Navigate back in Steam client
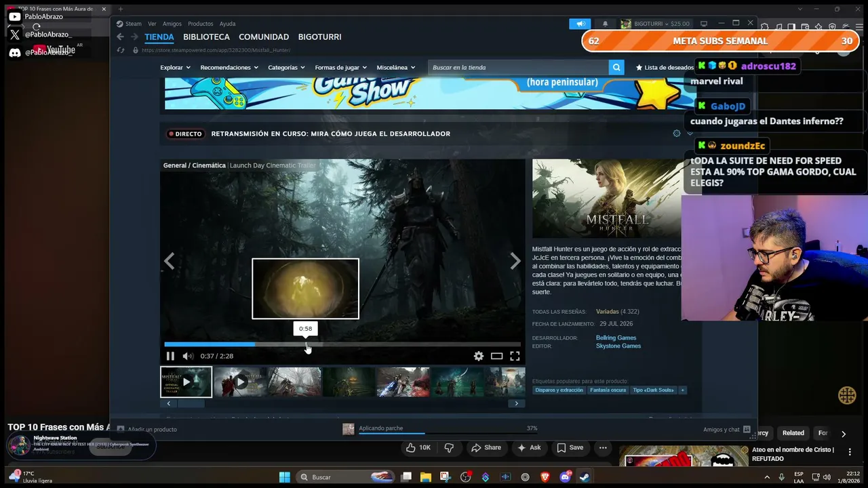 pos(120,37)
